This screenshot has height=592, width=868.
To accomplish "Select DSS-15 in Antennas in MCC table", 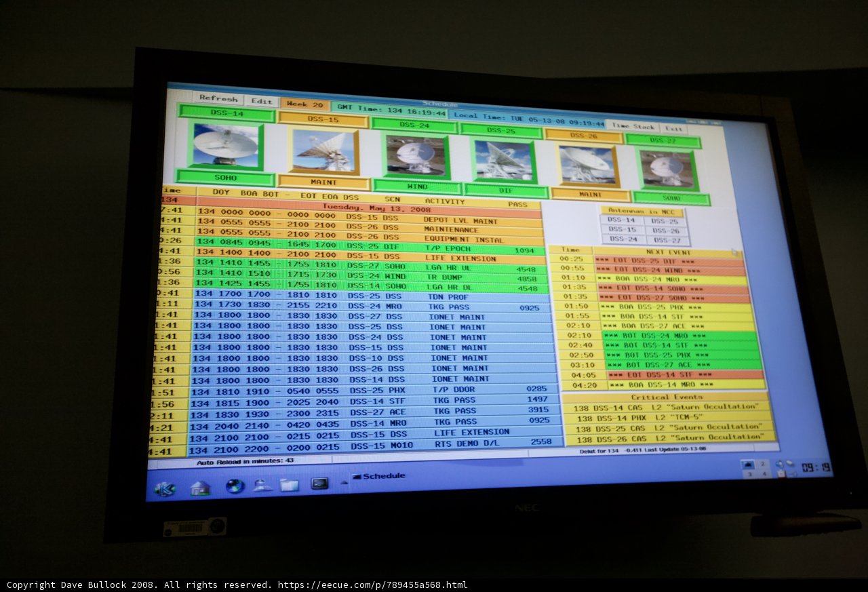I will click(623, 229).
